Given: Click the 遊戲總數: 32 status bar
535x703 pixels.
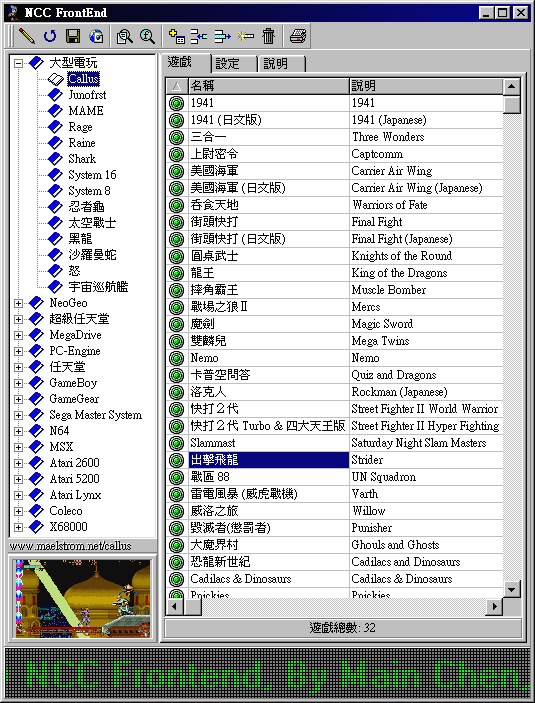Looking at the screenshot, I should tap(343, 628).
